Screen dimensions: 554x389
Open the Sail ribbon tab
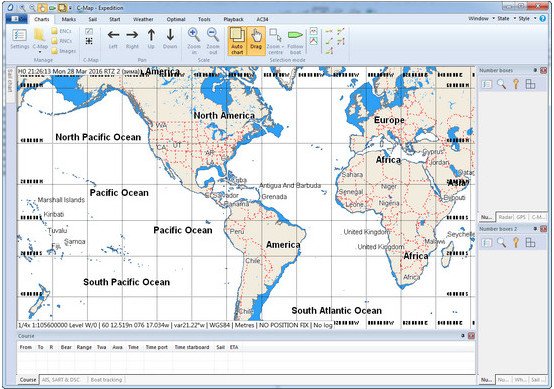93,19
